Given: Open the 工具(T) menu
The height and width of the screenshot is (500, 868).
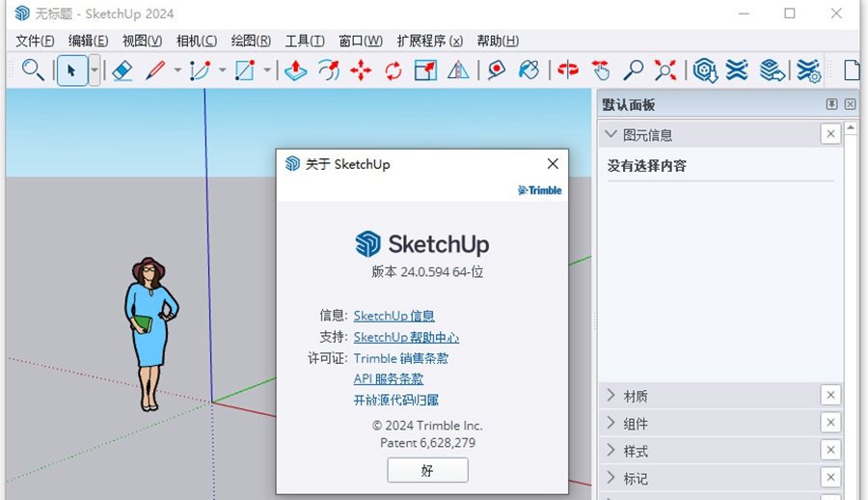Looking at the screenshot, I should pyautogui.click(x=305, y=41).
